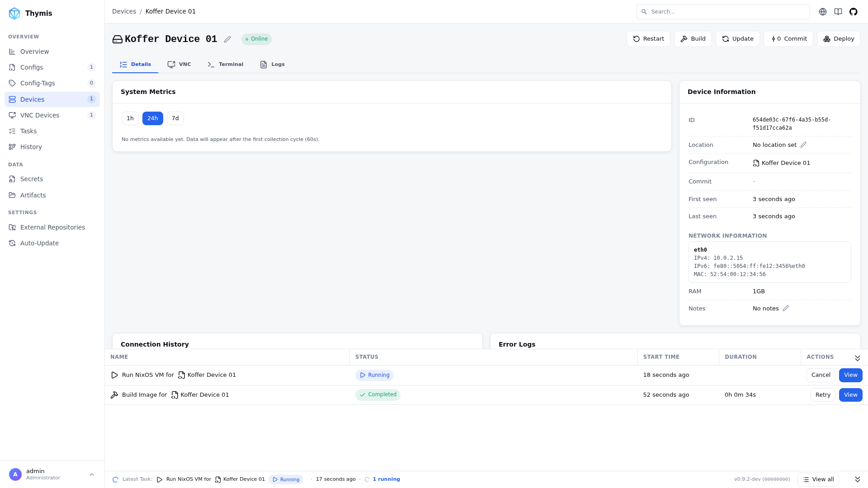The height and width of the screenshot is (488, 868).
Task: Expand the admin user menu
Action: click(x=92, y=474)
